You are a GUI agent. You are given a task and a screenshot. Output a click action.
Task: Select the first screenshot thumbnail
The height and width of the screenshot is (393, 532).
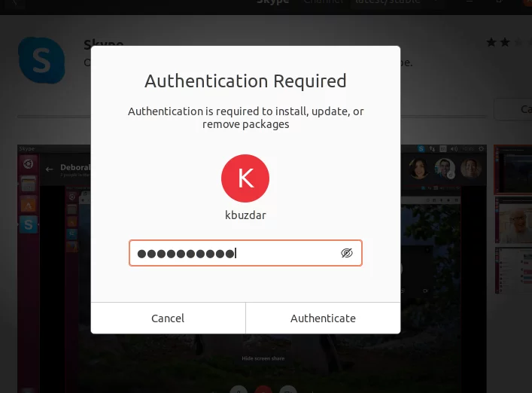(x=513, y=169)
